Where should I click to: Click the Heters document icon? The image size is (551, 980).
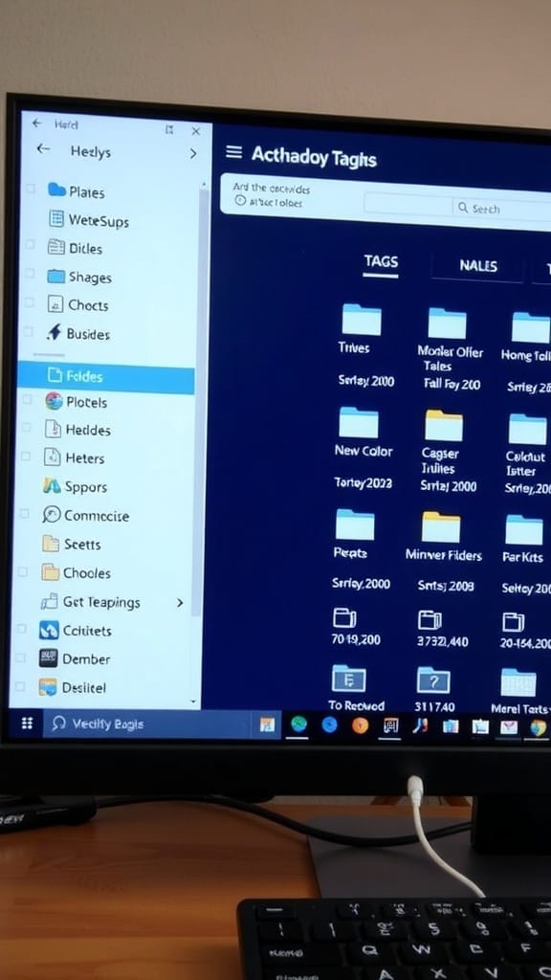53,457
